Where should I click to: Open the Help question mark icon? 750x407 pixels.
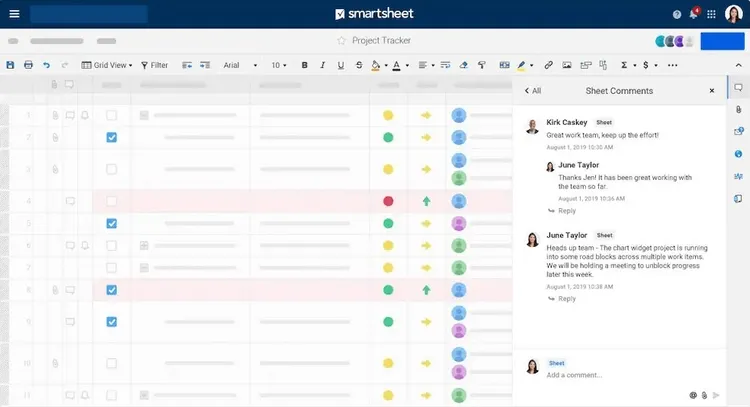(676, 14)
